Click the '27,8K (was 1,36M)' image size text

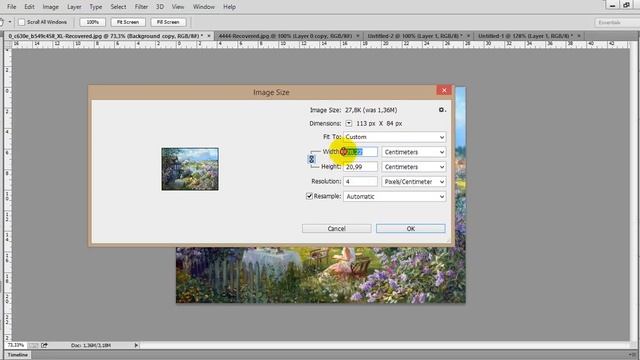tap(371, 110)
